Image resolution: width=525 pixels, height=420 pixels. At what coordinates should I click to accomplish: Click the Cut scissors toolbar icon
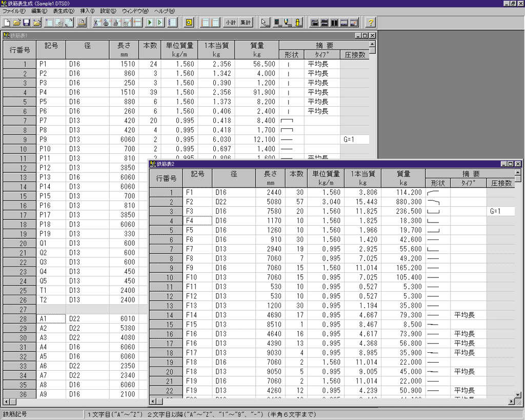96,23
